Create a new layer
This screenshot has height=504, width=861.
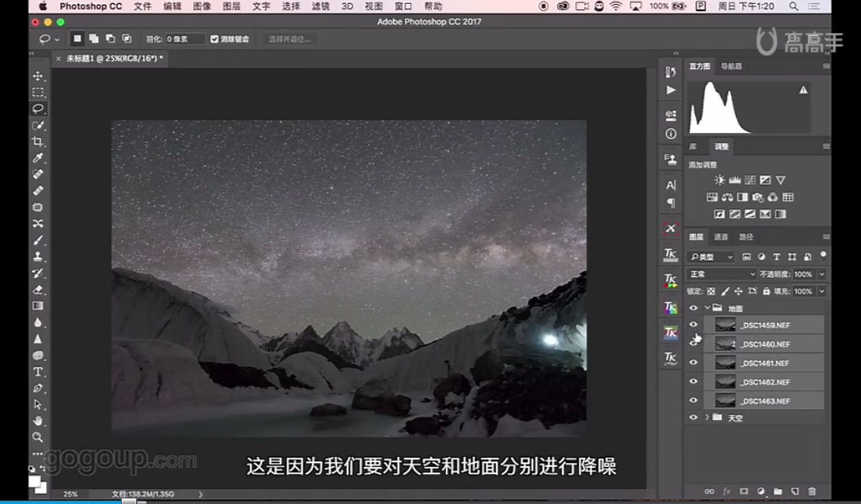coord(795,491)
